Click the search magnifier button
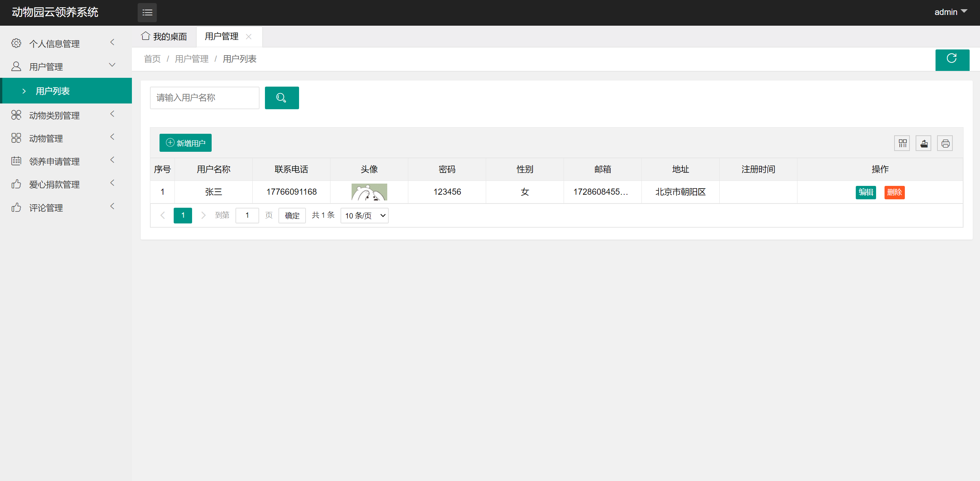980x481 pixels. (x=282, y=98)
